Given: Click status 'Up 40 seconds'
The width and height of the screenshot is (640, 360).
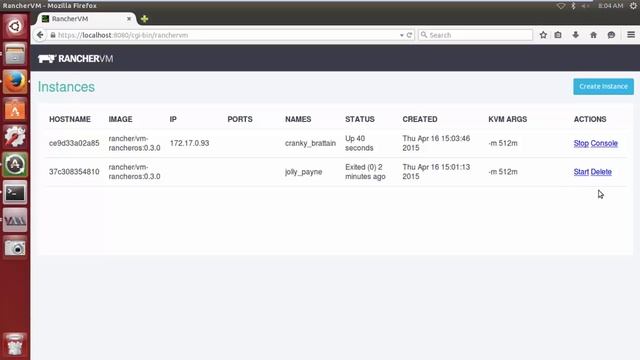Looking at the screenshot, I should tap(359, 143).
